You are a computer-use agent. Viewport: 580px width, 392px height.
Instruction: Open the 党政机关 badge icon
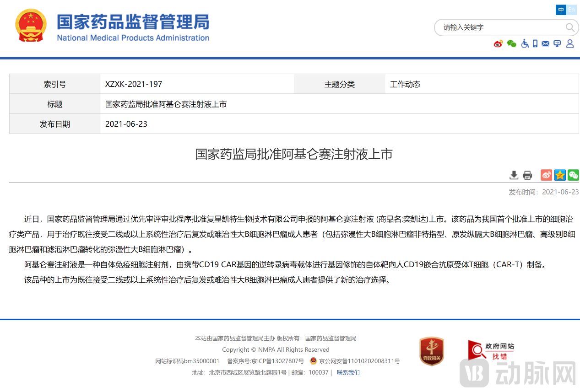click(x=432, y=351)
